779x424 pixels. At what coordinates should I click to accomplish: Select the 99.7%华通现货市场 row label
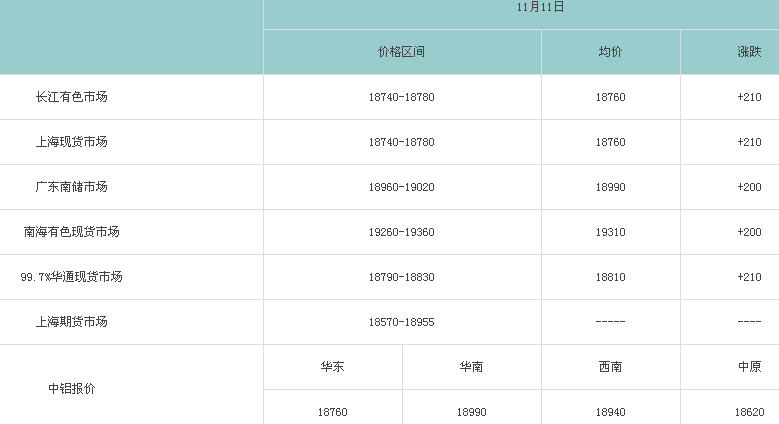coord(71,277)
